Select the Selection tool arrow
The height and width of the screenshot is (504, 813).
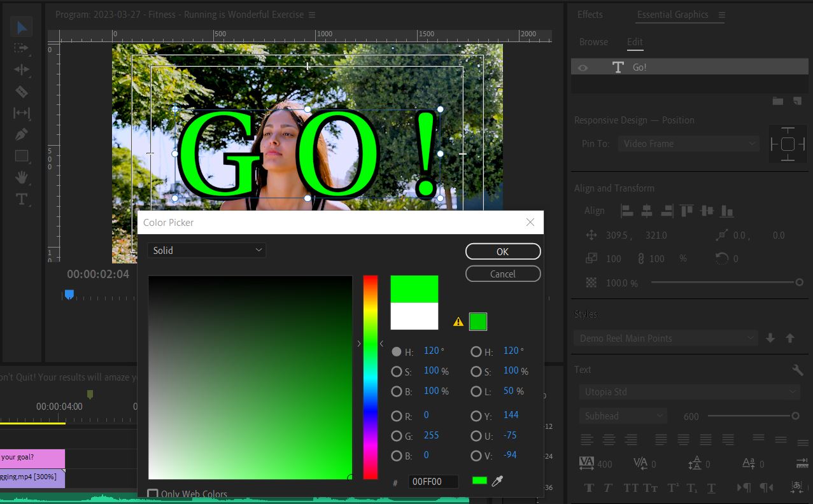tap(22, 27)
